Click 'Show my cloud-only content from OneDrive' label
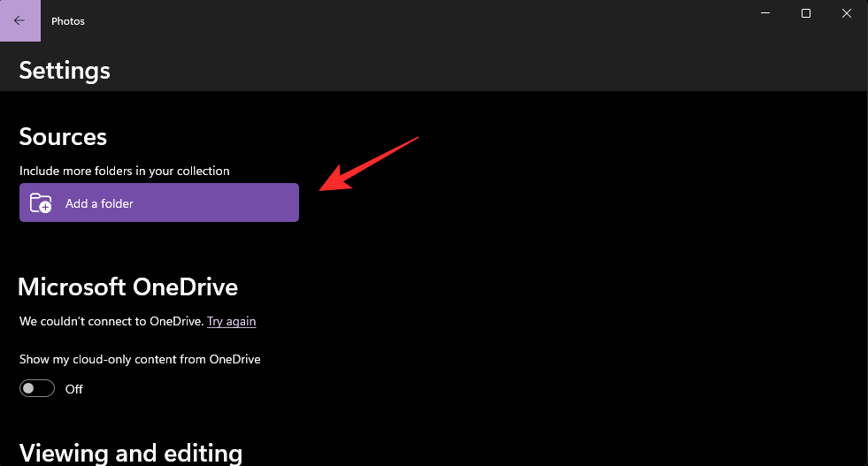868x466 pixels. tap(140, 359)
